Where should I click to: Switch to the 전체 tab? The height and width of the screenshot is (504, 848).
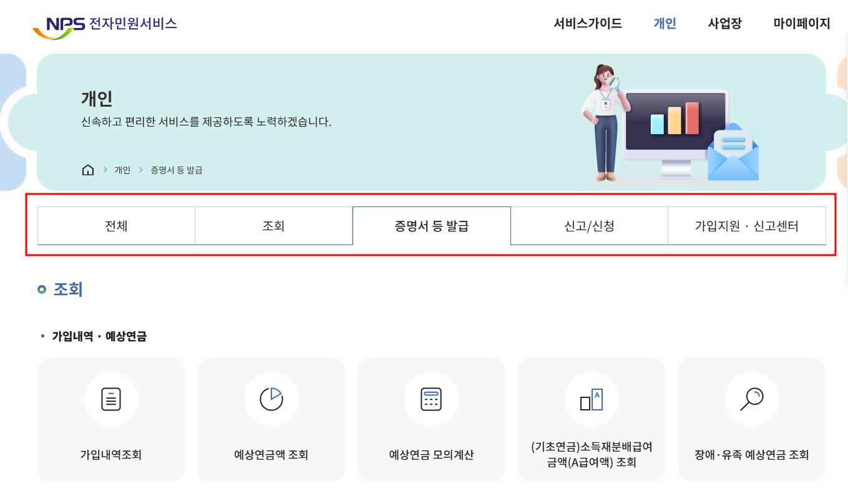(x=116, y=225)
